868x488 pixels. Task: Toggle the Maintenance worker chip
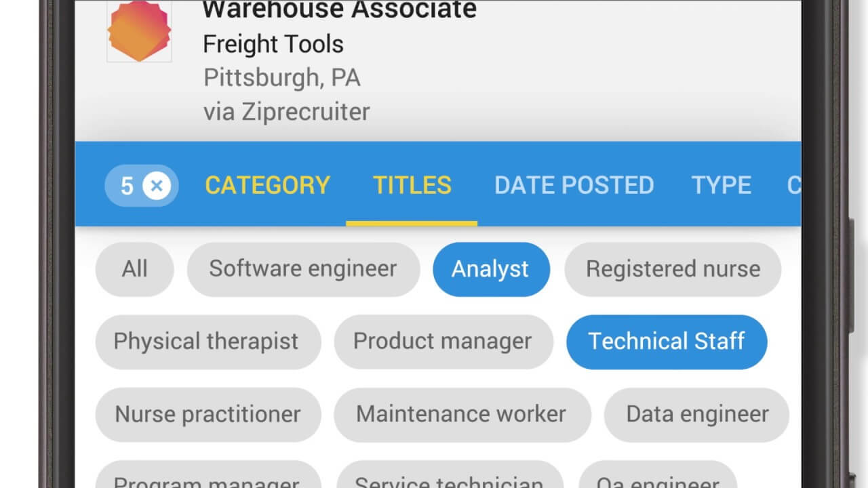point(461,414)
